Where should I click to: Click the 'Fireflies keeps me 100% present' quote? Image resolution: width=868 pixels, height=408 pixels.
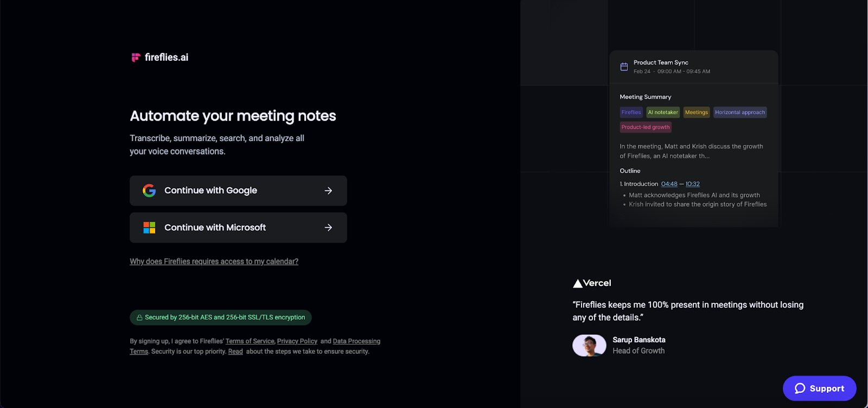(688, 311)
